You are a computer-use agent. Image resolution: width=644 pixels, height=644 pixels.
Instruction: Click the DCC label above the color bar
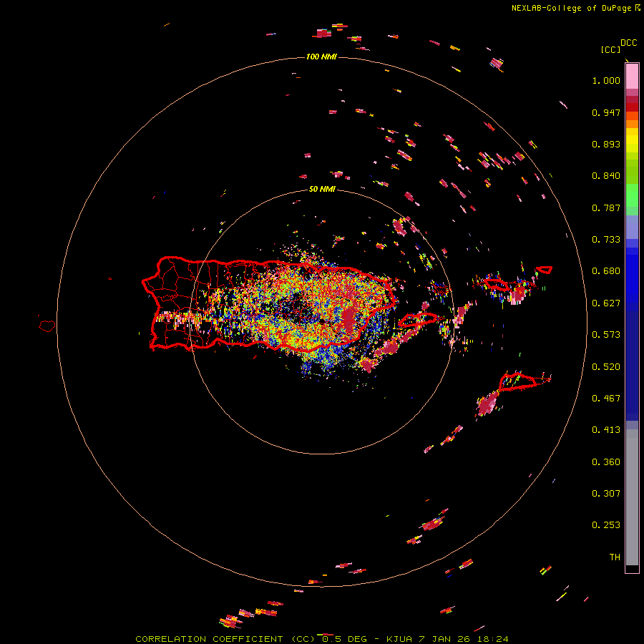628,43
